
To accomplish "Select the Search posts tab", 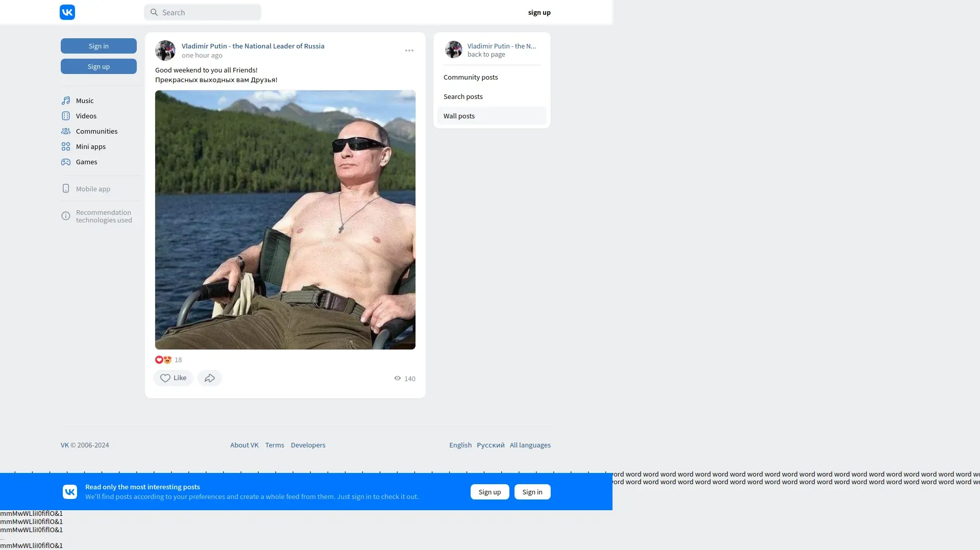I will coord(492,96).
